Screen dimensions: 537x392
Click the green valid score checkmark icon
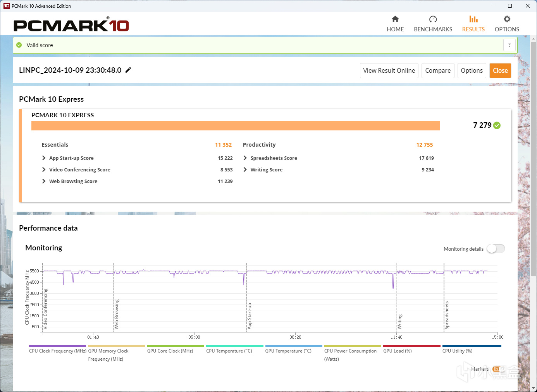(19, 45)
